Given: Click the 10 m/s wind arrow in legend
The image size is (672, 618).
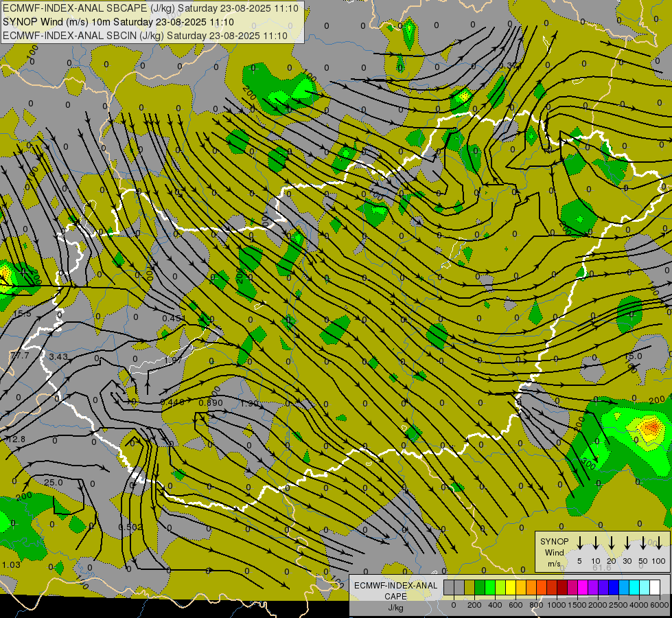Looking at the screenshot, I should (x=595, y=543).
